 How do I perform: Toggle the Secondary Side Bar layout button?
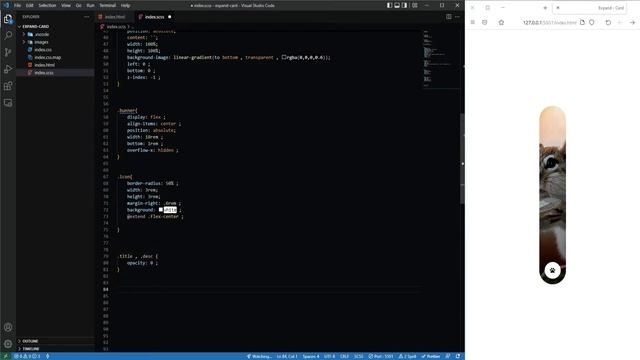(404, 5)
